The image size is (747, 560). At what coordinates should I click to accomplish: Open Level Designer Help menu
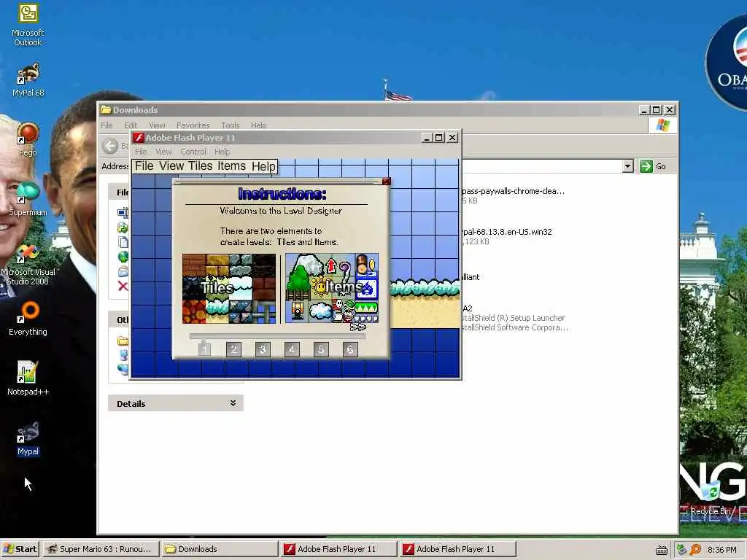pyautogui.click(x=263, y=166)
